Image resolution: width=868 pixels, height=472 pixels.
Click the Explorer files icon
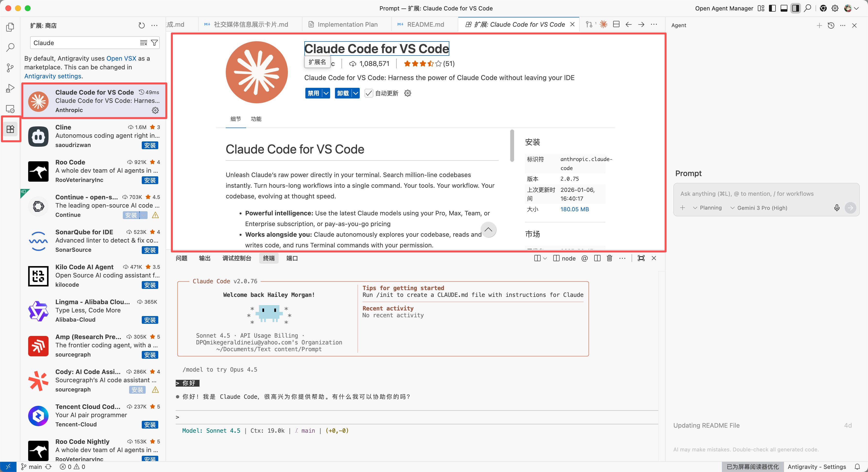(10, 27)
